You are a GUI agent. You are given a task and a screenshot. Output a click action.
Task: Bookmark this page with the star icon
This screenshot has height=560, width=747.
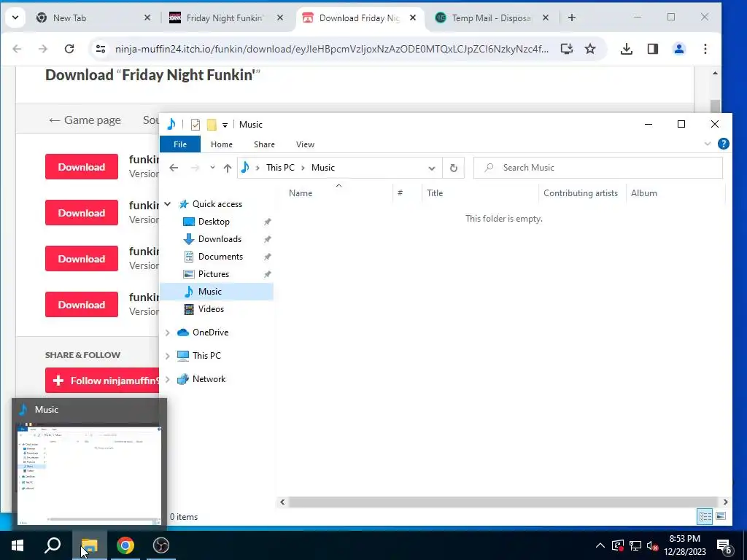(x=590, y=49)
